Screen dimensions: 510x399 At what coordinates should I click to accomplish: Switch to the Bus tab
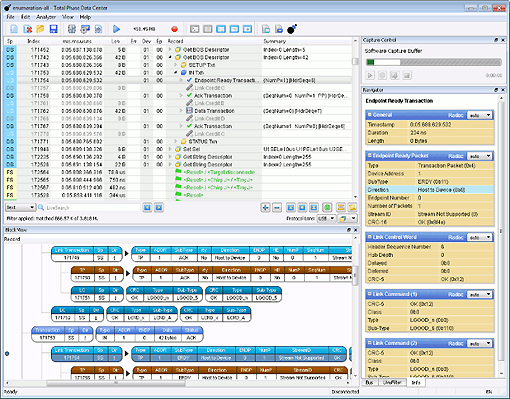tap(369, 383)
